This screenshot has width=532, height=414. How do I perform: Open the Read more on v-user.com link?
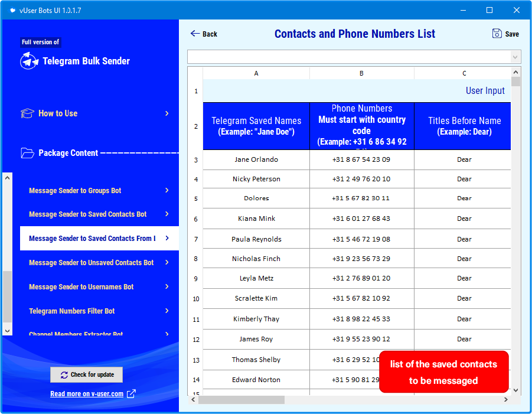(x=87, y=394)
